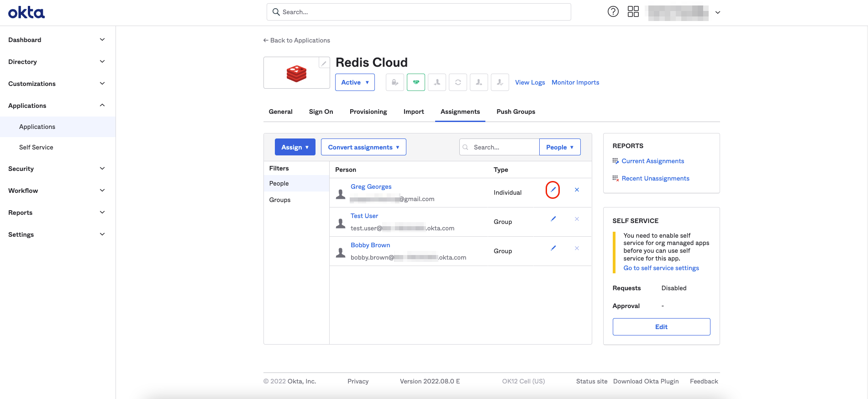Click the green handshake icon under Redis Cloud
Screen dimensions: 868x399
coord(416,82)
